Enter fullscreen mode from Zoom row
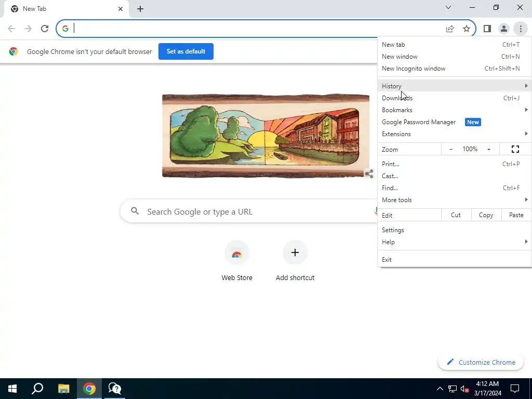Image resolution: width=532 pixels, height=399 pixels. tap(515, 149)
